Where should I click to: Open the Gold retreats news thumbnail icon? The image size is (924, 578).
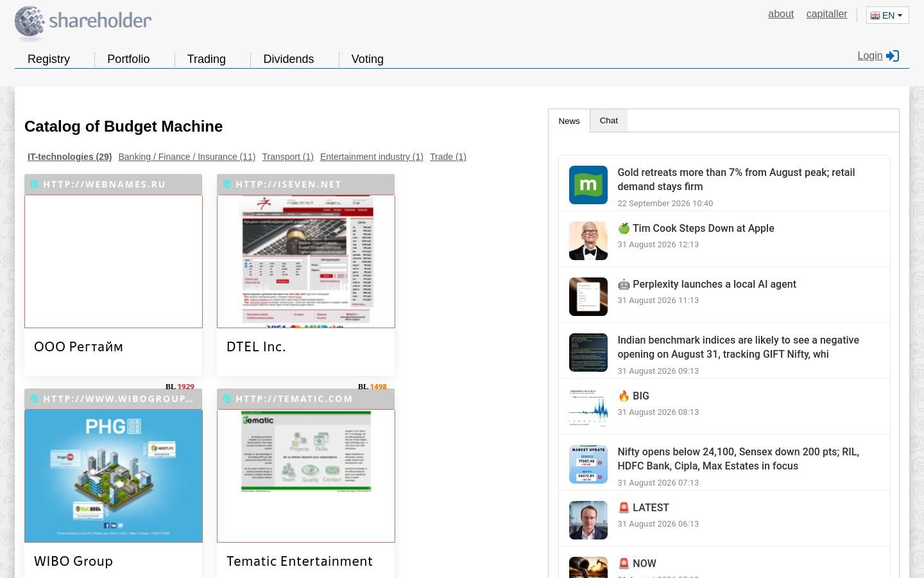click(588, 185)
